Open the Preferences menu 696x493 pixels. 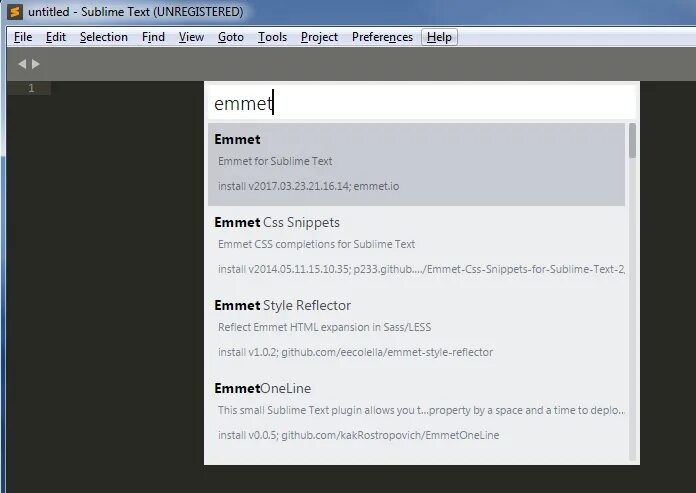(382, 37)
